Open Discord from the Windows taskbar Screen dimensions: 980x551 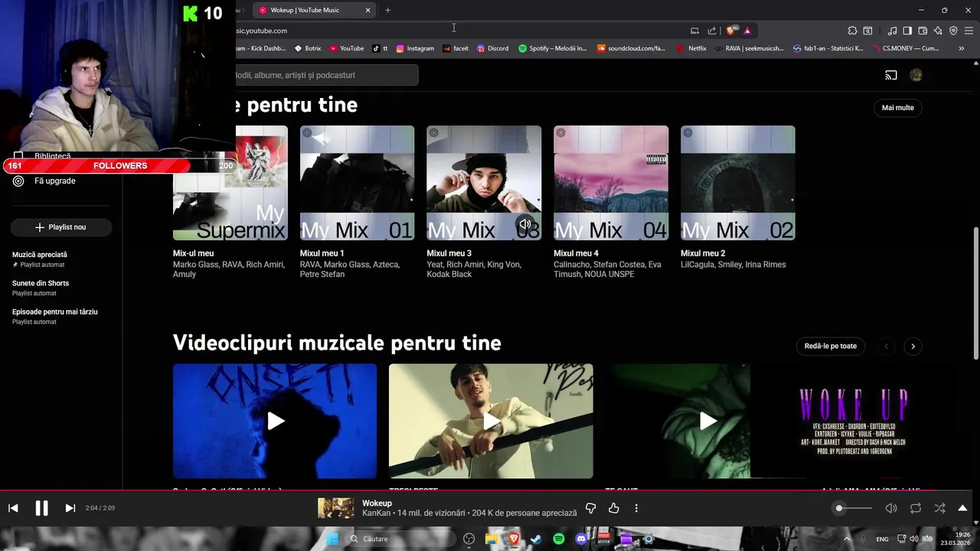581,539
